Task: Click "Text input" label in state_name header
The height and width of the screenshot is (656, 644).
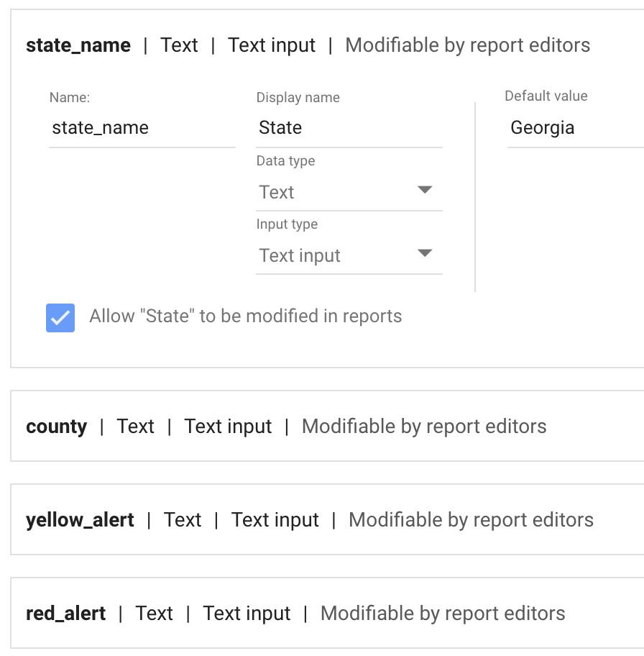Action: [272, 45]
